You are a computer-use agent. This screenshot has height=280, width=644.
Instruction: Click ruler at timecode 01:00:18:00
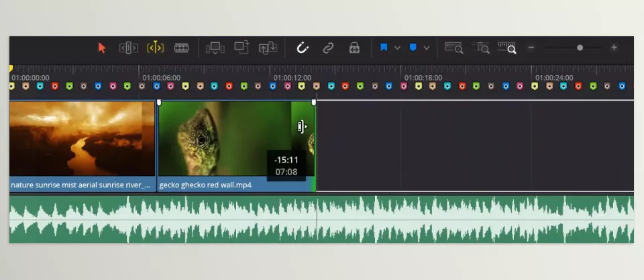[423, 78]
